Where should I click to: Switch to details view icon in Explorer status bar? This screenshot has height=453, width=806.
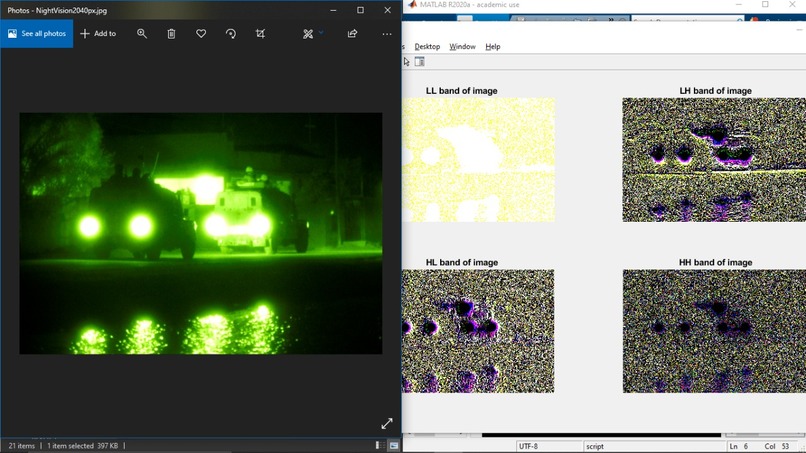click(x=380, y=445)
